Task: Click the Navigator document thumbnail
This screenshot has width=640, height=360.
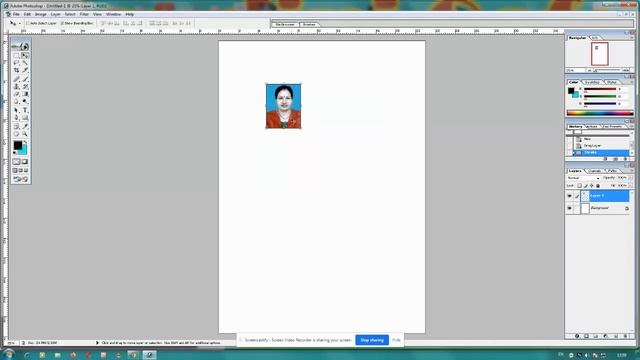Action: tap(600, 53)
